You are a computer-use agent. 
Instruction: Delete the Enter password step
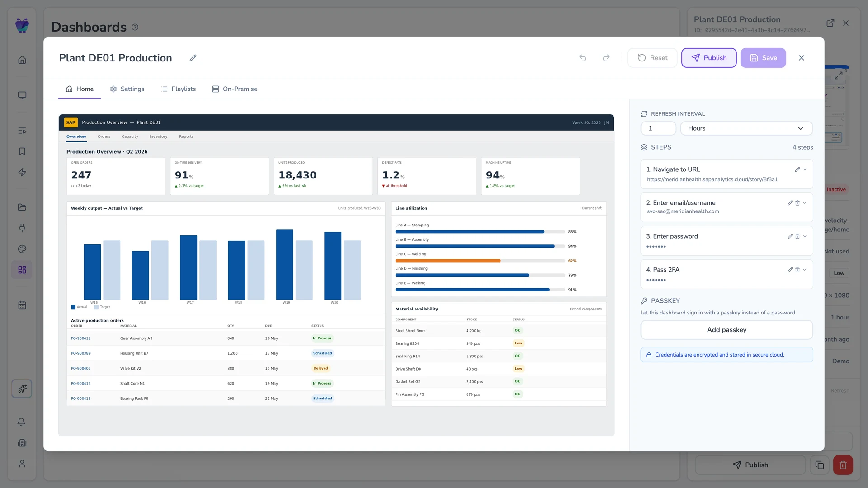pos(797,236)
